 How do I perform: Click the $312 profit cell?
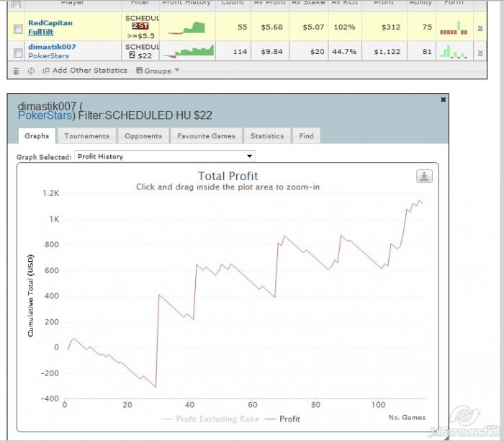tap(391, 27)
